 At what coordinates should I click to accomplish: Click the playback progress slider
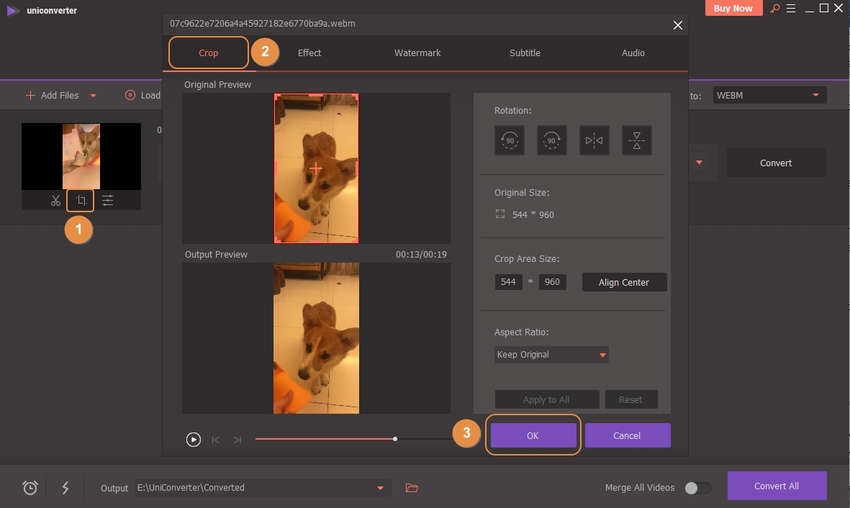pyautogui.click(x=326, y=439)
